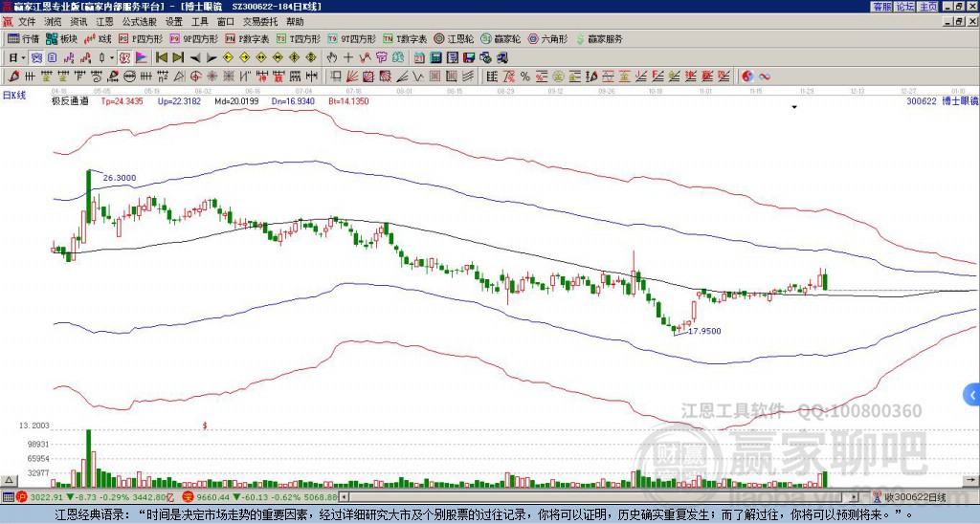980x524 pixels.
Task: Select the Gann fan lines tool
Action: tap(352, 76)
